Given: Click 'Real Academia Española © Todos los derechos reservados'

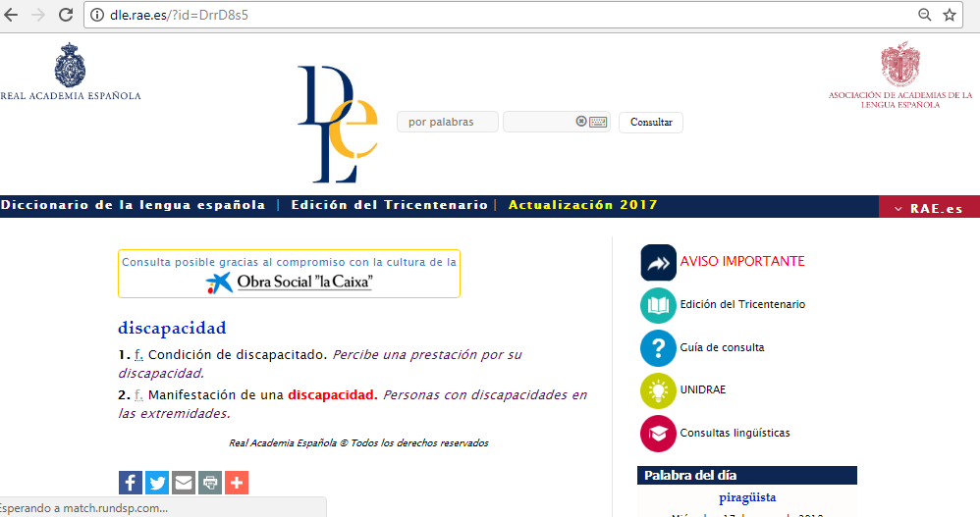Looking at the screenshot, I should (x=358, y=442).
